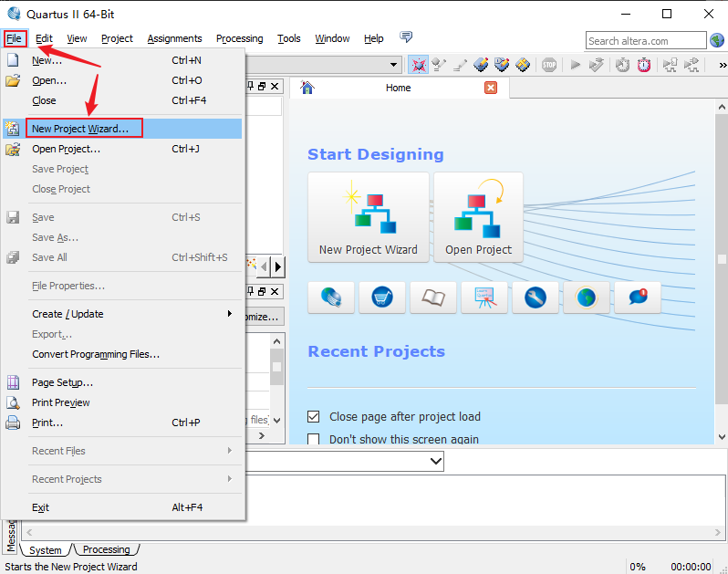This screenshot has height=574, width=728.
Task: Open the message filter dropdown above the messages pane
Action: coord(435,461)
